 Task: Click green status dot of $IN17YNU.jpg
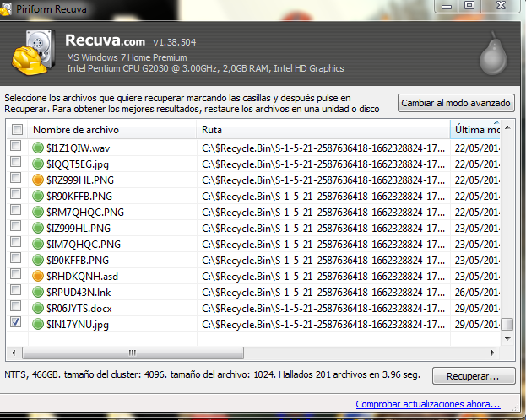(x=38, y=324)
